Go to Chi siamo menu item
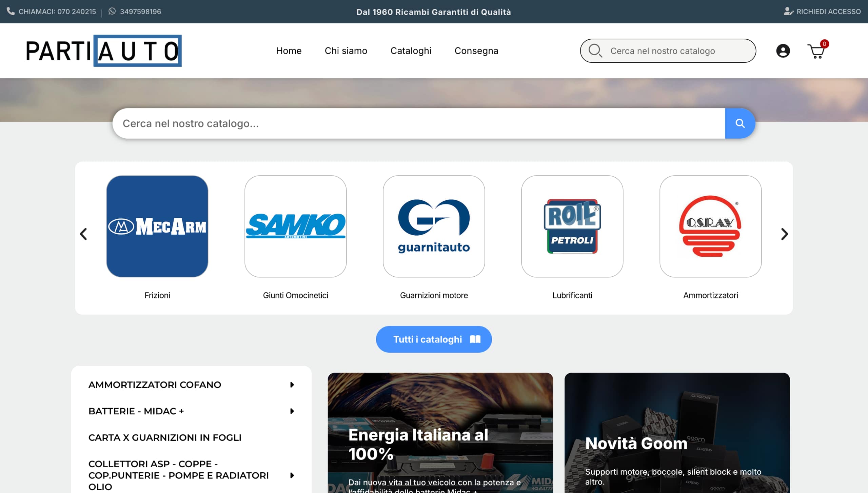 click(x=346, y=51)
